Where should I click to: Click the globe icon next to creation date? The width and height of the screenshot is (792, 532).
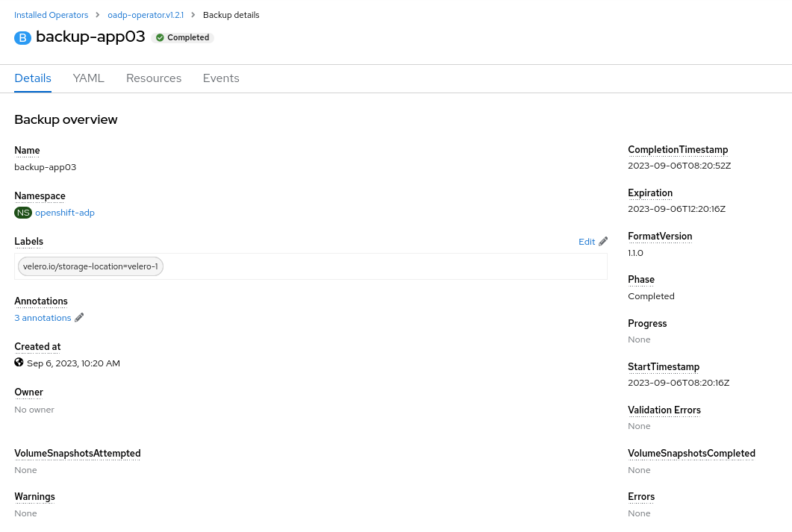click(19, 363)
